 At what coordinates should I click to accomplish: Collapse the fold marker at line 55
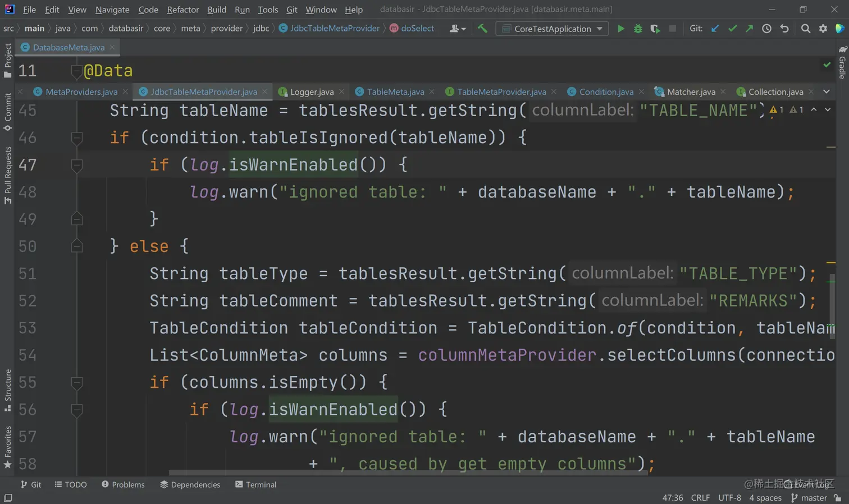77,383
